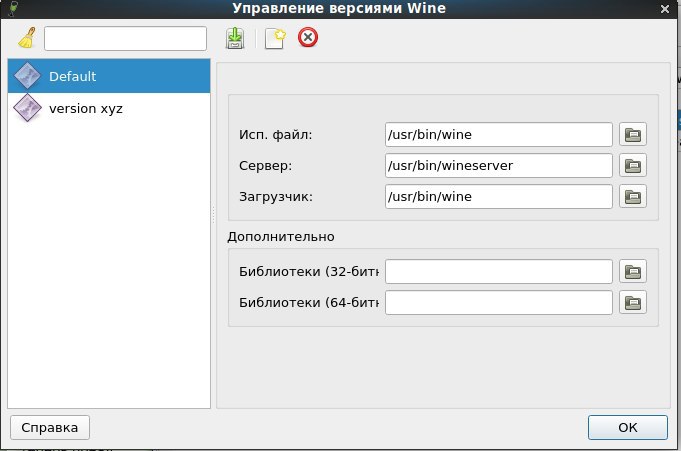Click the vertical splitter handle between panes
The width and height of the screenshot is (681, 451).
[213, 215]
